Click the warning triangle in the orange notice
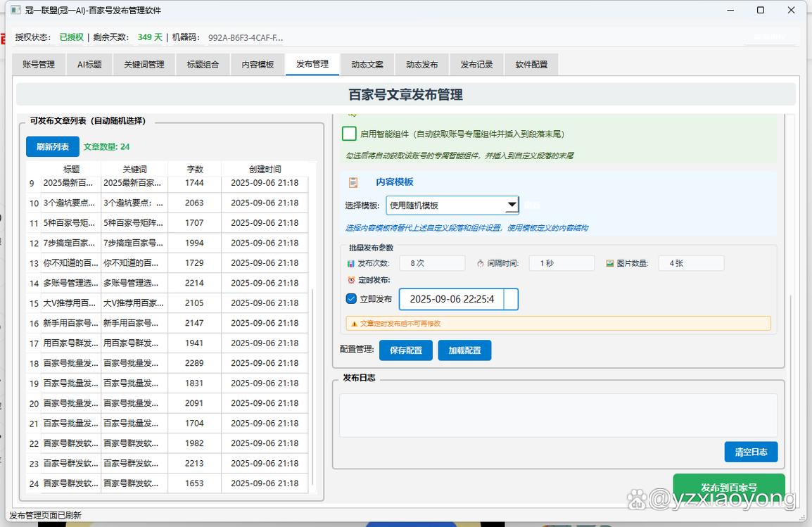The width and height of the screenshot is (812, 527). tap(354, 324)
